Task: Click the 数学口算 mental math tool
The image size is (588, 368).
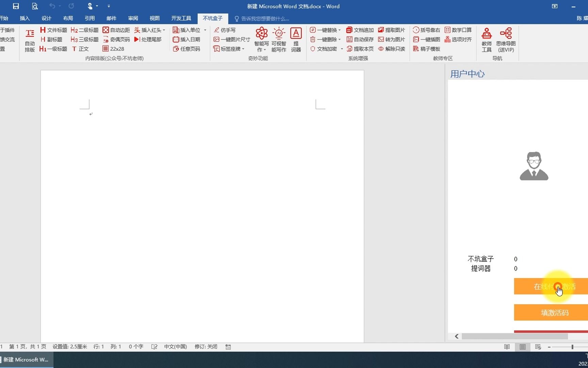Action: 458,30
